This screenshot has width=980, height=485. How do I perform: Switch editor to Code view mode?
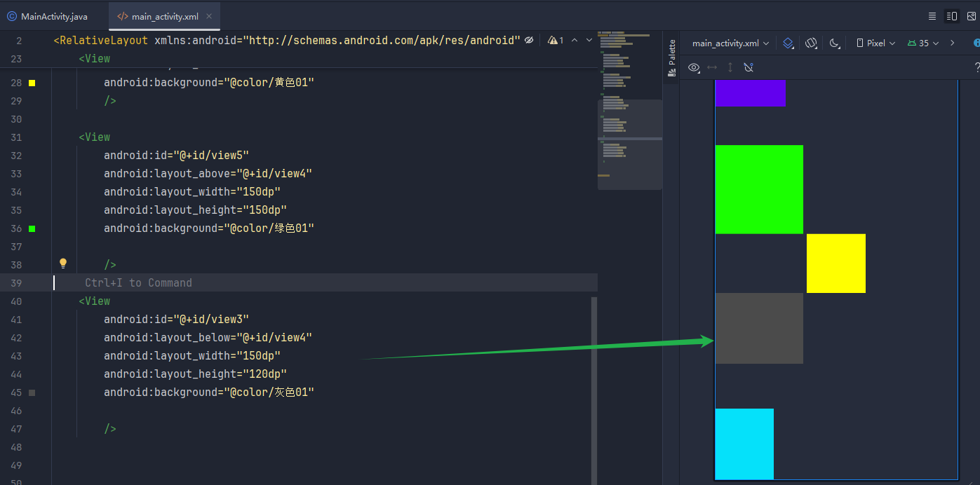tap(932, 15)
